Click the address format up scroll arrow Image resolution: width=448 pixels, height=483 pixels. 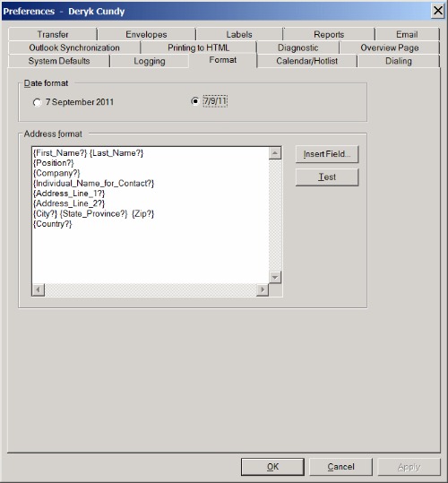point(275,153)
